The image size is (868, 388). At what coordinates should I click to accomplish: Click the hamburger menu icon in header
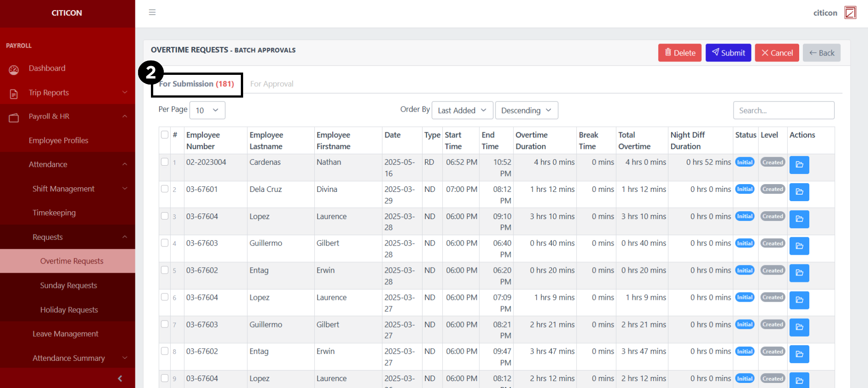pyautogui.click(x=152, y=12)
